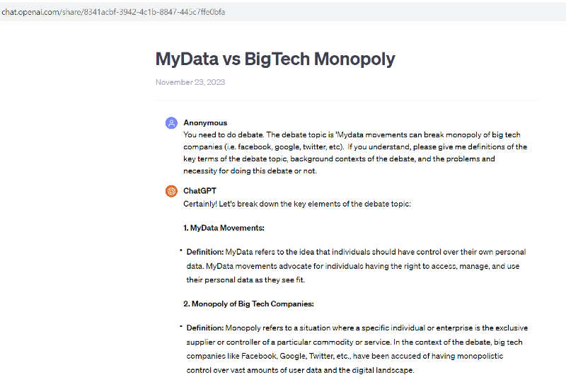Image resolution: width=566 pixels, height=392 pixels.
Task: Click 'necessity for doing this debate or not' line
Action: tap(250, 171)
